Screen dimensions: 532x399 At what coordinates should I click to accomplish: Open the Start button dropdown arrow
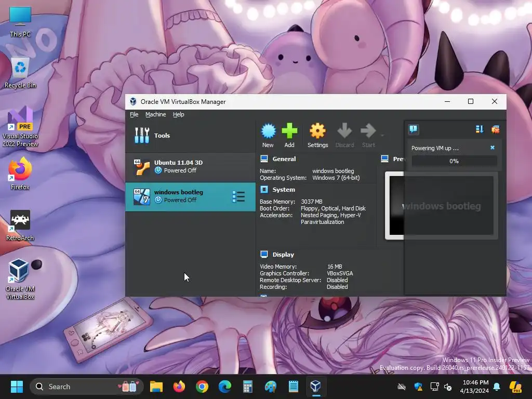(382, 136)
